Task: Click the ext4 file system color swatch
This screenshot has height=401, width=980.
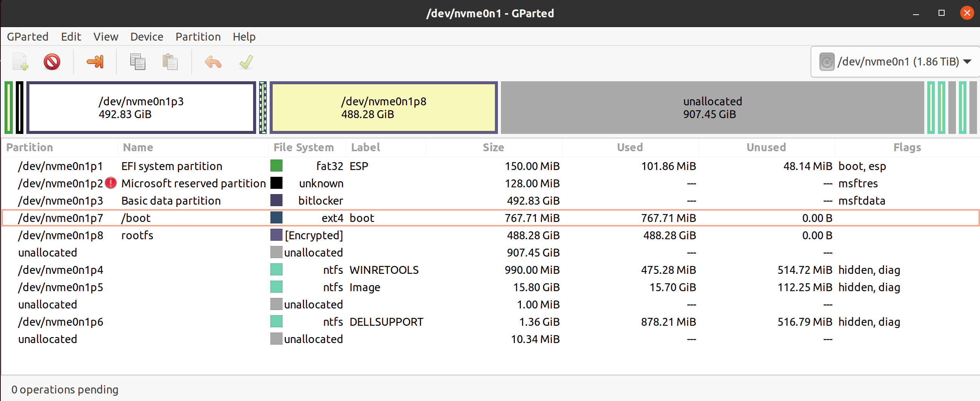Action: pos(276,218)
